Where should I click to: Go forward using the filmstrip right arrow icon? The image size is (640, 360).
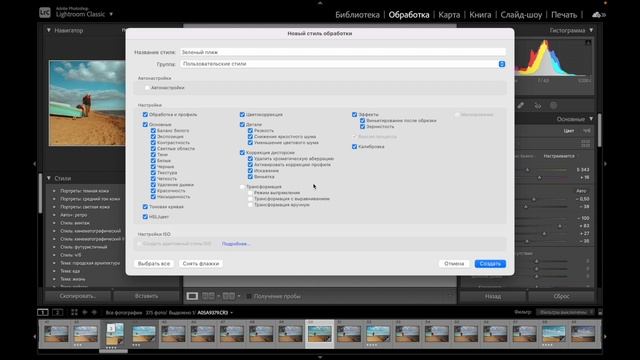coord(94,312)
